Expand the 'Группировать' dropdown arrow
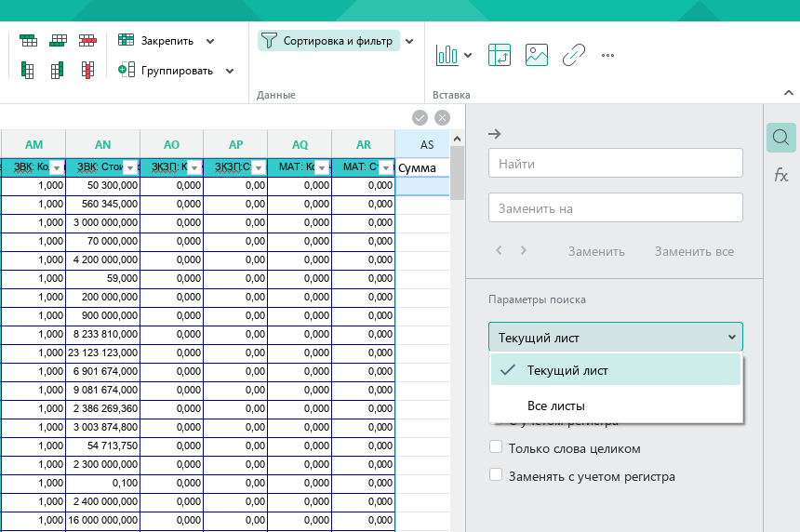Screen dimensions: 800x532 [230, 71]
